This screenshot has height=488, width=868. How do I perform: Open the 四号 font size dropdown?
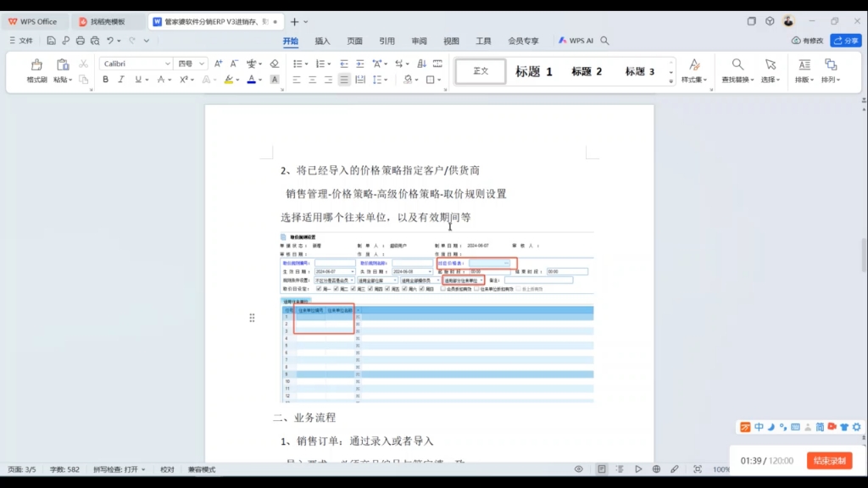point(188,63)
